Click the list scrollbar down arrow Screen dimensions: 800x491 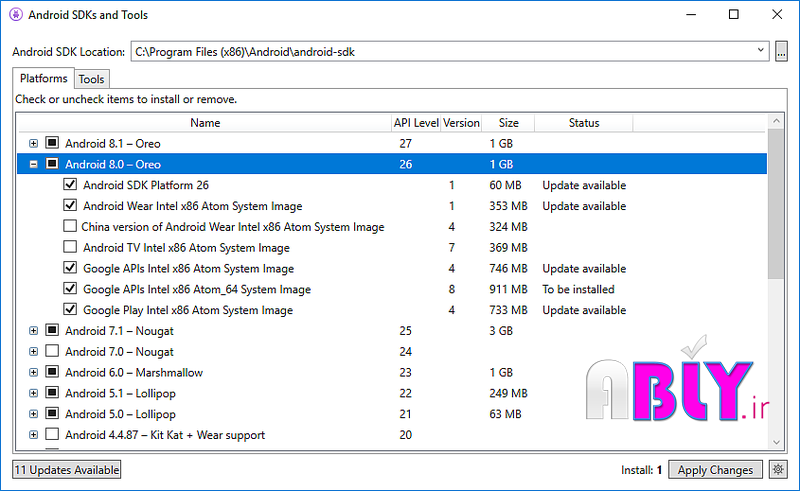click(x=776, y=442)
